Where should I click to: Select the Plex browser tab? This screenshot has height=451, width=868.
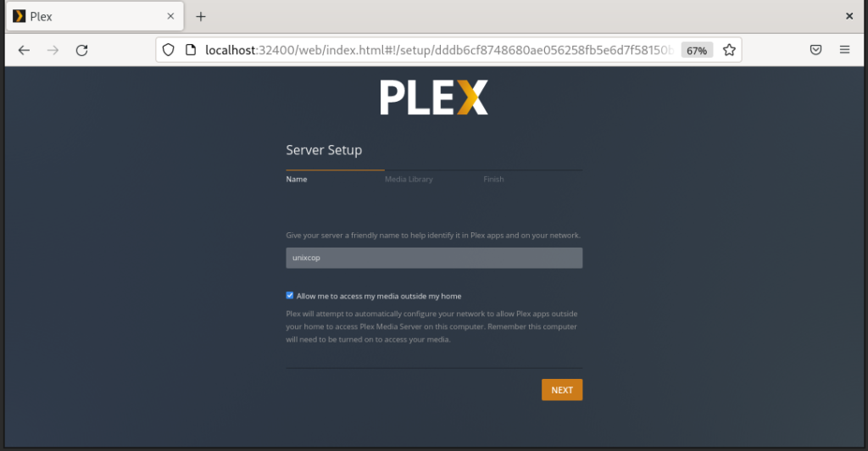click(x=95, y=17)
